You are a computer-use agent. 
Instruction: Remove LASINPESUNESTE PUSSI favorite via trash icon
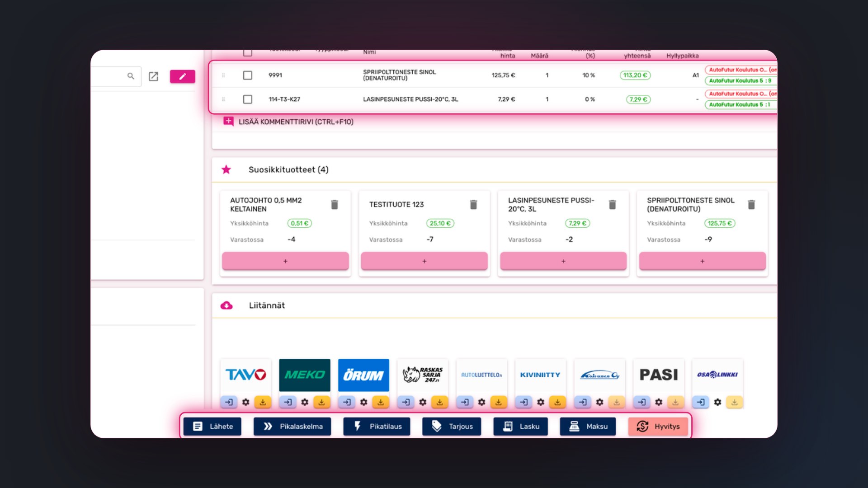pyautogui.click(x=613, y=205)
